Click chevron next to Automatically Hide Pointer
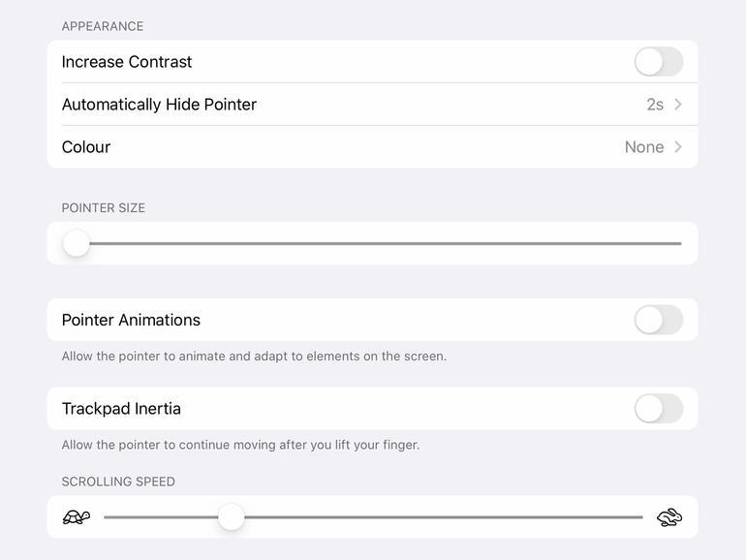Viewport: 746px width, 560px height. (678, 105)
